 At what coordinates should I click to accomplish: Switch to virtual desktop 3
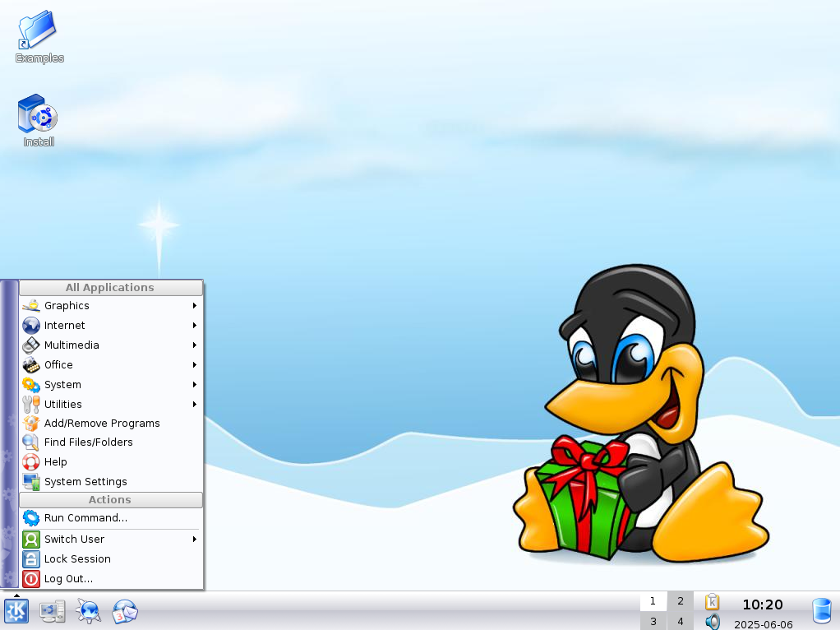click(x=653, y=621)
